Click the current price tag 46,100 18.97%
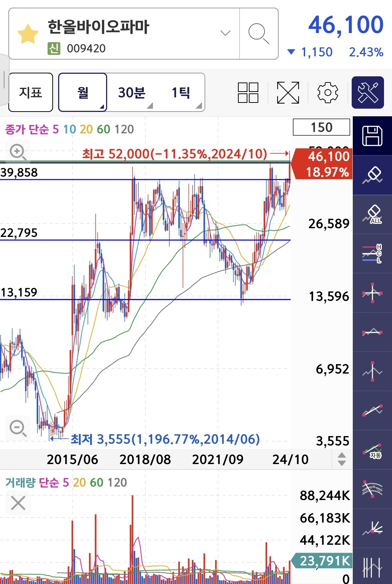 pos(322,164)
